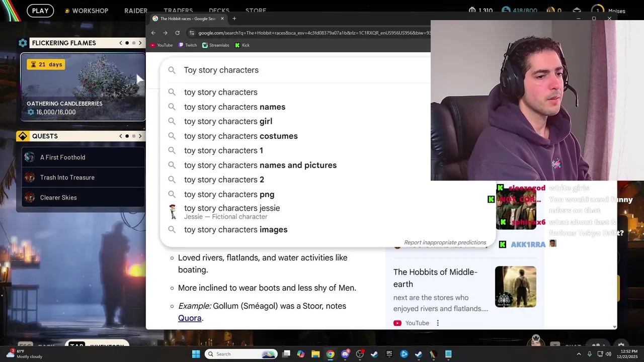Open the weather widget showing 61°F
This screenshot has width=644, height=362.
point(24,354)
